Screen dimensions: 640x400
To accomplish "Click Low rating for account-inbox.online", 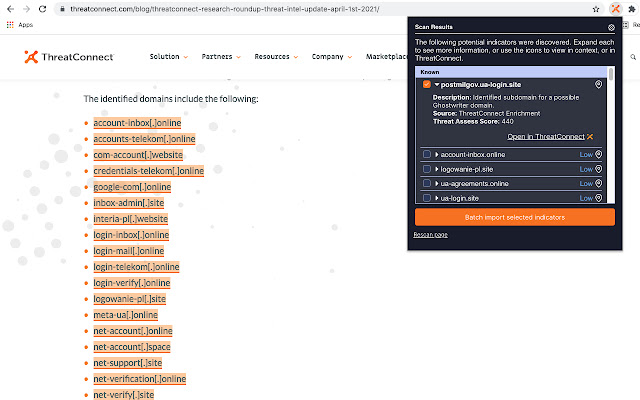I will [x=586, y=155].
